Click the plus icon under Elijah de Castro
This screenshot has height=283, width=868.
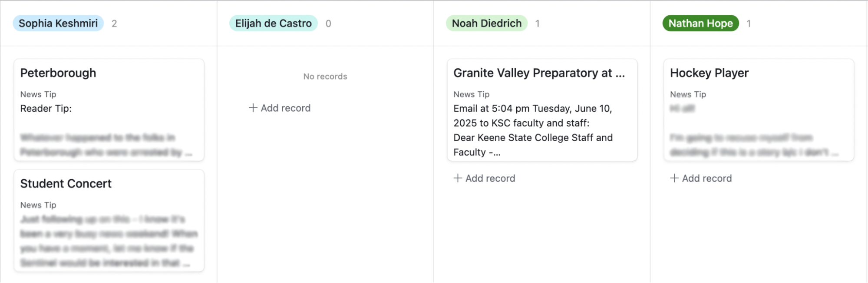pos(253,108)
